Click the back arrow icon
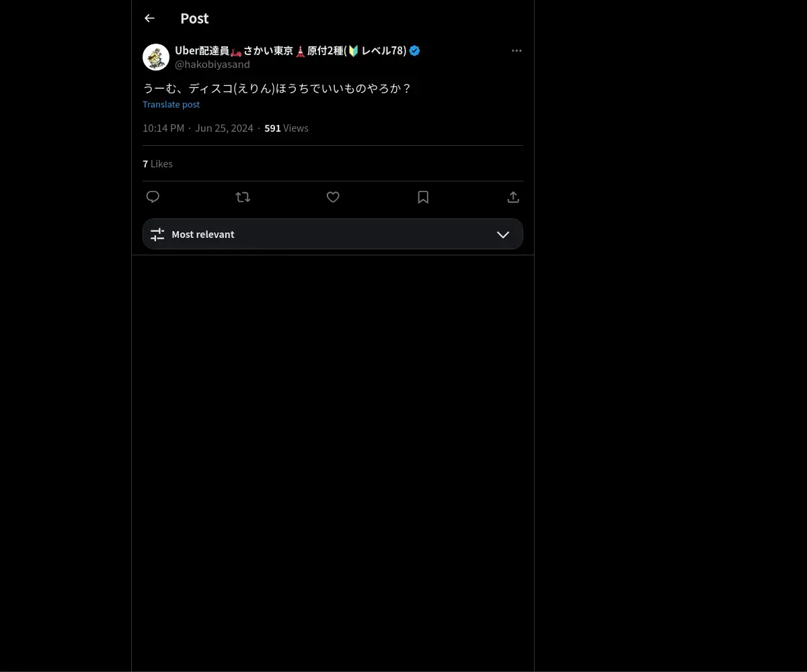 [x=149, y=18]
